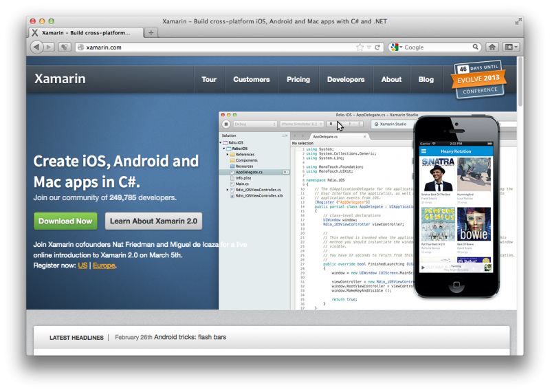Open the URL history dropdown arrow
This screenshot has height=392, width=550.
(x=368, y=47)
